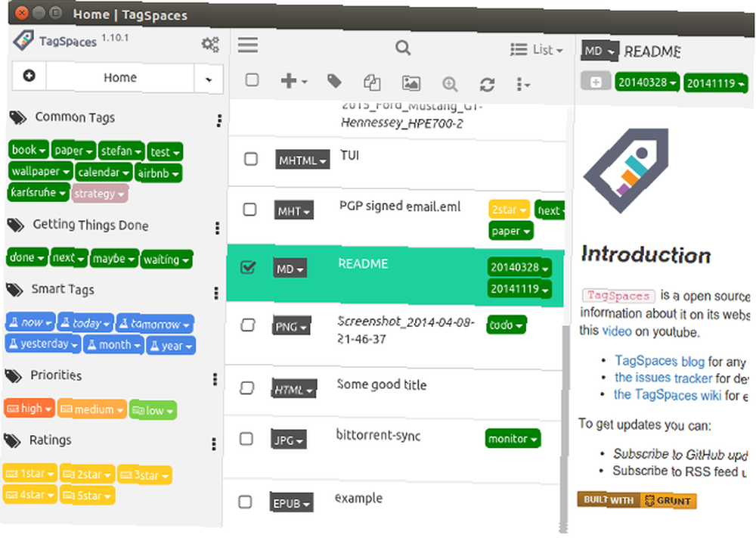
Task: Click the tag files toolbar icon
Action: 334,81
